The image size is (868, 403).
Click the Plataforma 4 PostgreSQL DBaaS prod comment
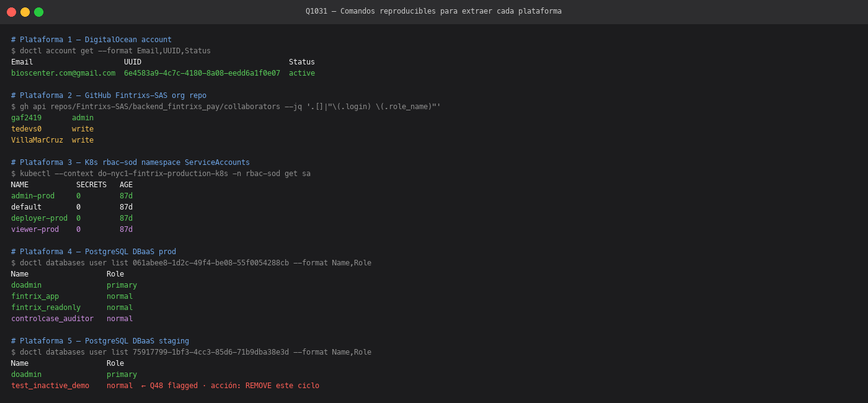click(94, 252)
